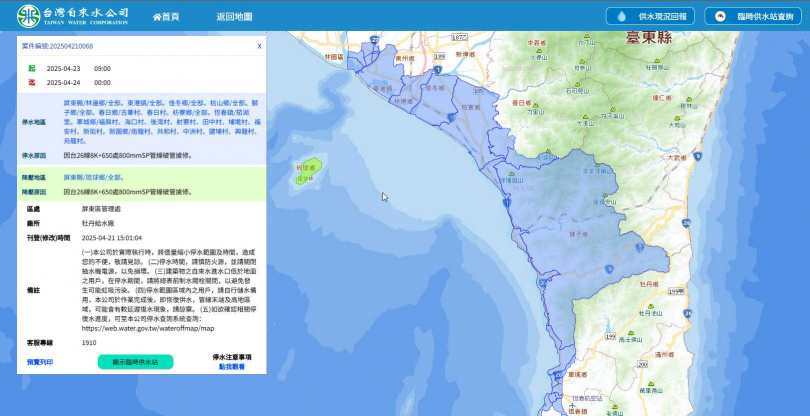The height and width of the screenshot is (416, 810).
Task: Click the 185 road marker near 枋寮鄉
Action: pos(478,91)
